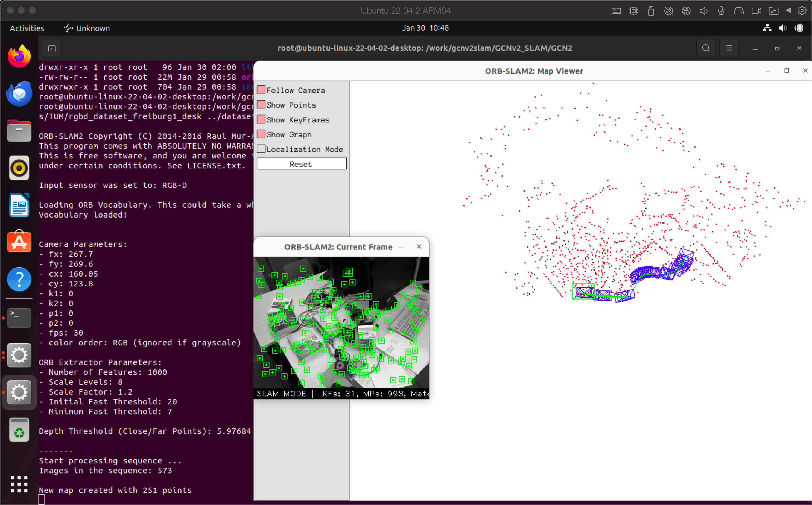Click Activities in the top bar
812x505 pixels.
27,28
